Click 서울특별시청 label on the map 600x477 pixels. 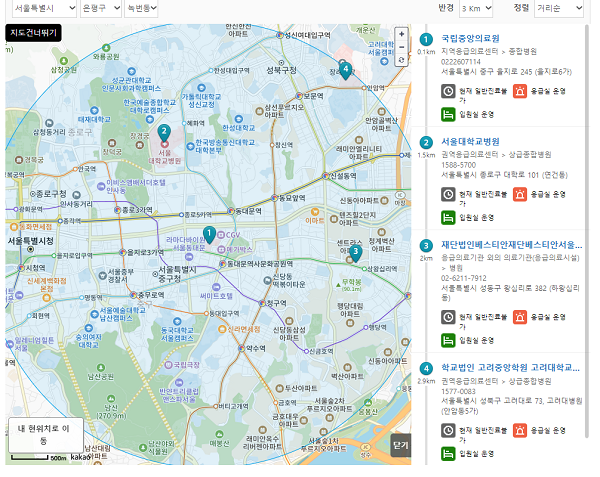[x=31, y=241]
